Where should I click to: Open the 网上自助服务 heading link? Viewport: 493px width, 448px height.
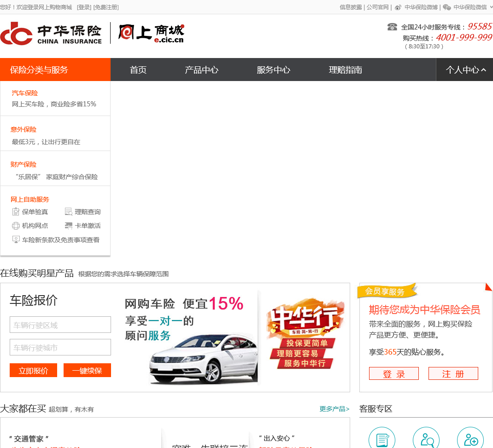pyautogui.click(x=30, y=199)
